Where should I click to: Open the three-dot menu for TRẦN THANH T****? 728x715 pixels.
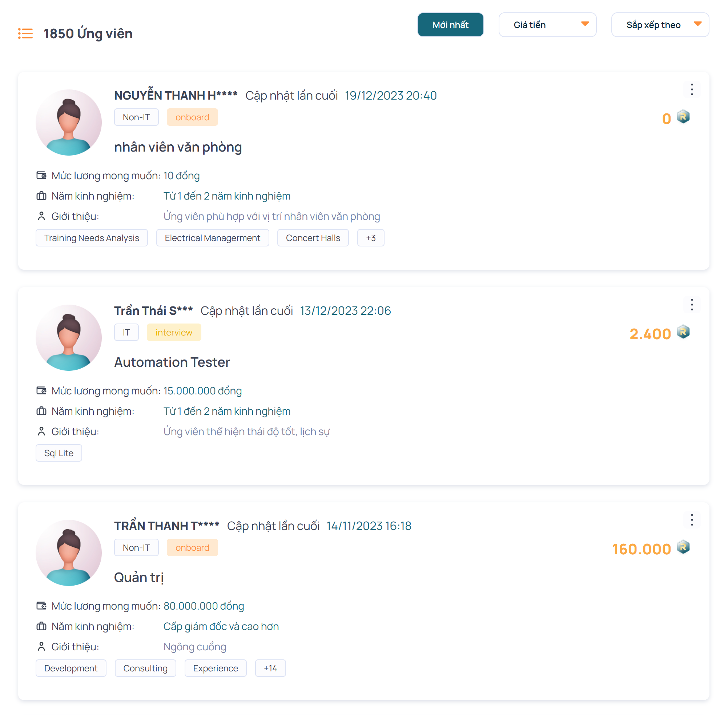click(x=691, y=520)
